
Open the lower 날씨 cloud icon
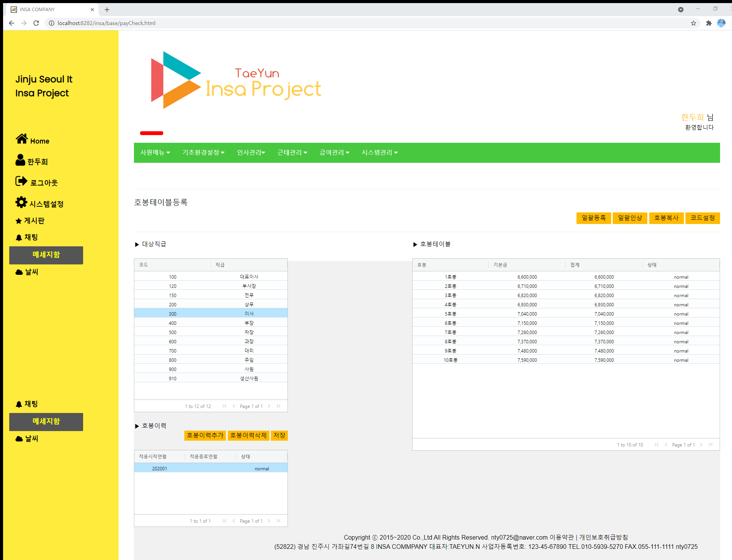[x=19, y=439]
